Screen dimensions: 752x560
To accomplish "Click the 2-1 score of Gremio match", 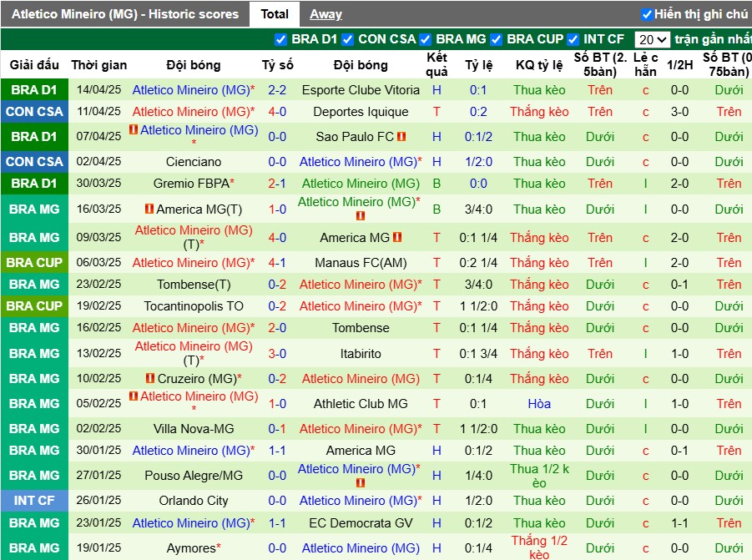I will (277, 183).
